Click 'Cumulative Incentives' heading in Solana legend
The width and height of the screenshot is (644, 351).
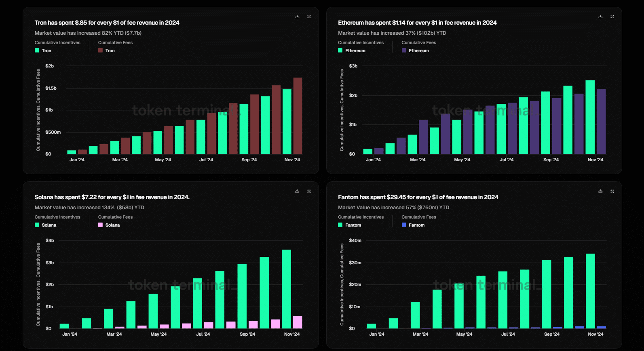click(x=57, y=217)
